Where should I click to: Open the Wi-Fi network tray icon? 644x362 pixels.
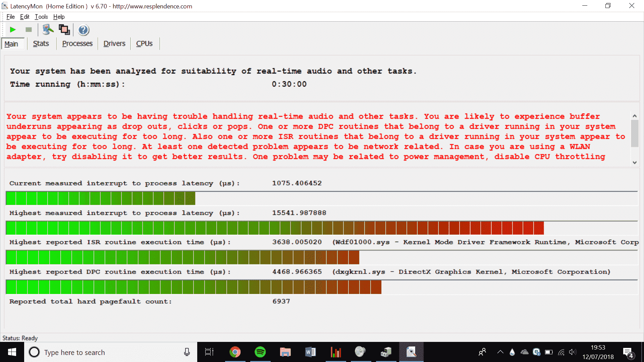pos(561,352)
